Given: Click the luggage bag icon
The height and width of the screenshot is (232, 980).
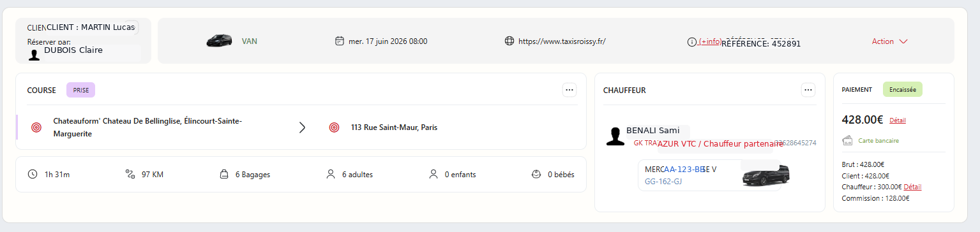Looking at the screenshot, I should 224,174.
